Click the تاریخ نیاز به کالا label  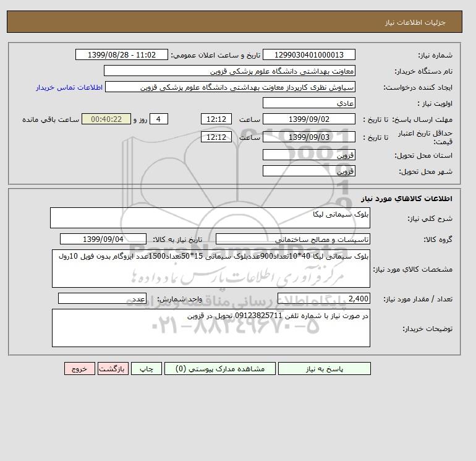(x=177, y=239)
